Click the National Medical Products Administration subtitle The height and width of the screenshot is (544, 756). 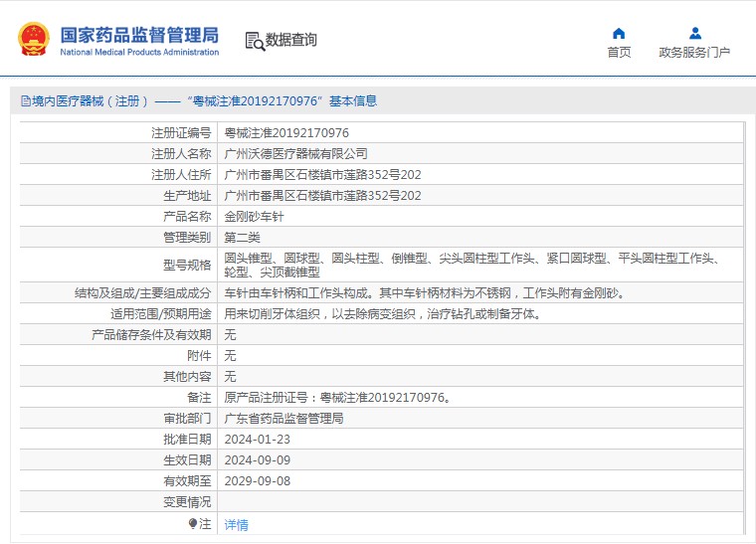[139, 53]
